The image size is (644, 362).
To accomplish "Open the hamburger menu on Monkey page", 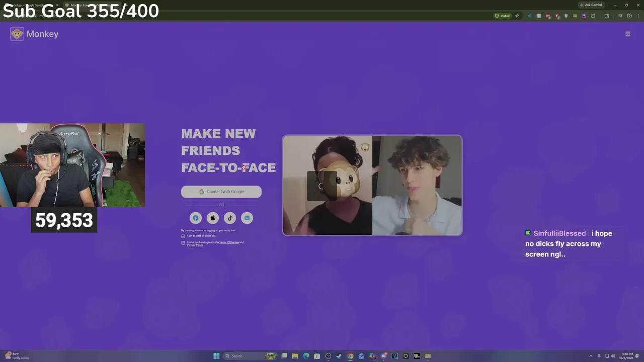I will point(627,34).
